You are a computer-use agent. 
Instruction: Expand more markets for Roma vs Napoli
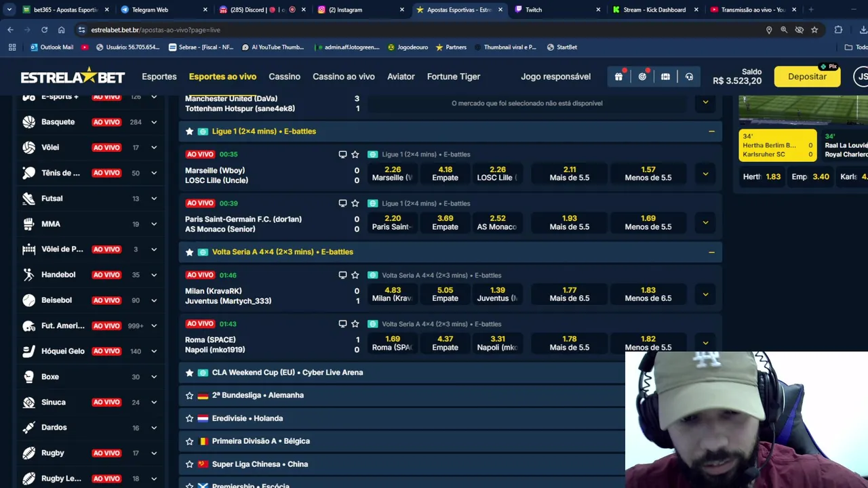(x=705, y=343)
